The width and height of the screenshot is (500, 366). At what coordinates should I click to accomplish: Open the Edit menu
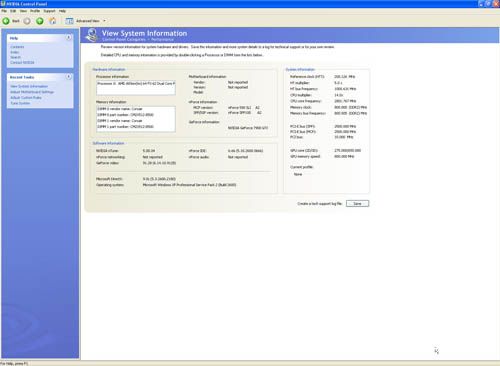(13, 11)
